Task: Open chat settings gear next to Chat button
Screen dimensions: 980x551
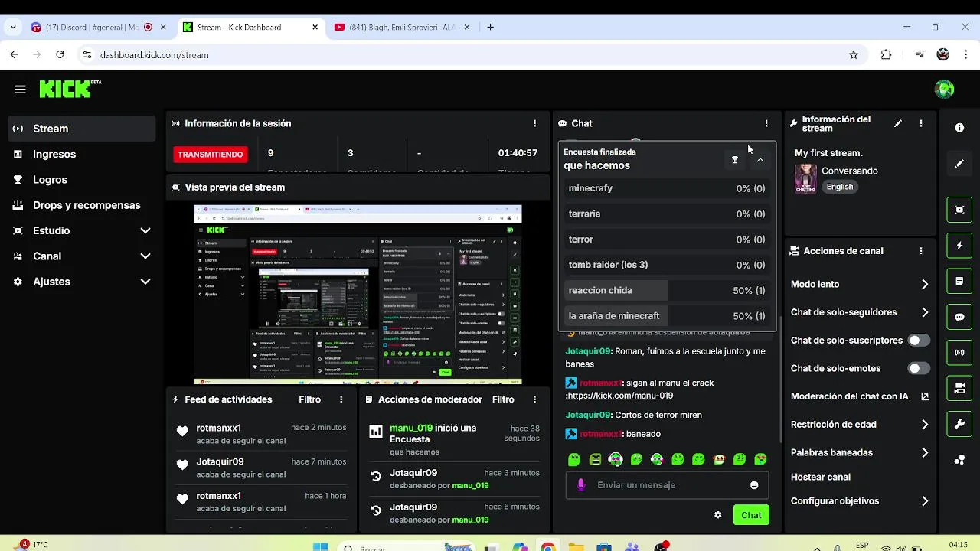Action: pos(717,515)
